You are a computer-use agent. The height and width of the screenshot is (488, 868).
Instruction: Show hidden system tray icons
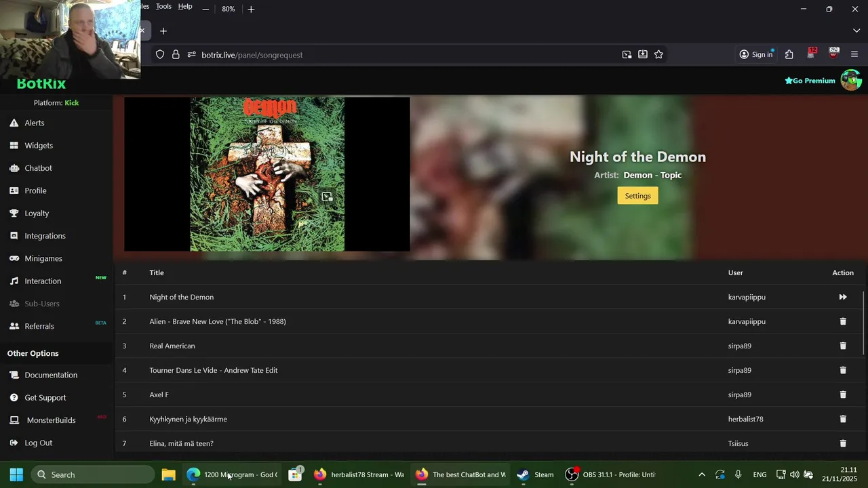702,474
